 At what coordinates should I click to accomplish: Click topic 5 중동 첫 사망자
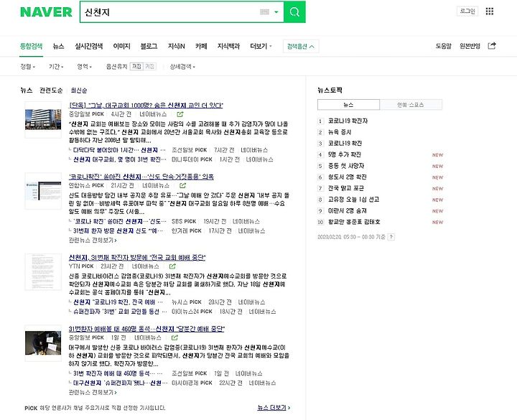346,166
